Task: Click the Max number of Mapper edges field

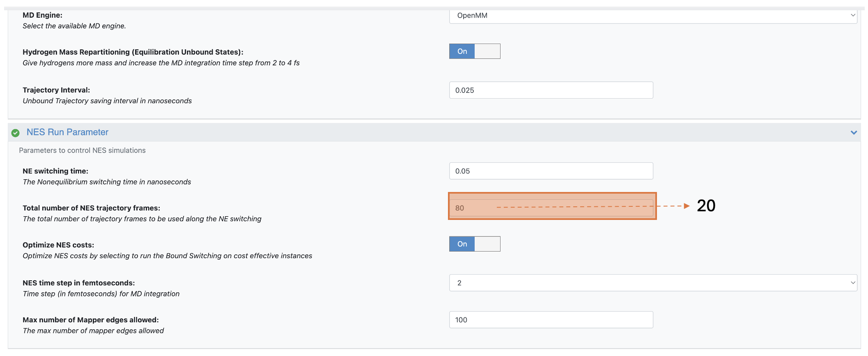Action: 551,320
